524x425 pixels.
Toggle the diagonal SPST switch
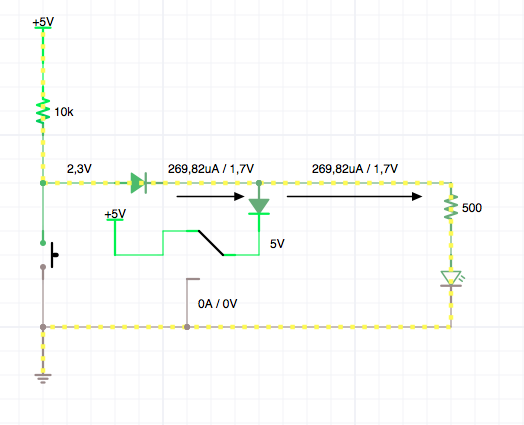click(x=211, y=243)
